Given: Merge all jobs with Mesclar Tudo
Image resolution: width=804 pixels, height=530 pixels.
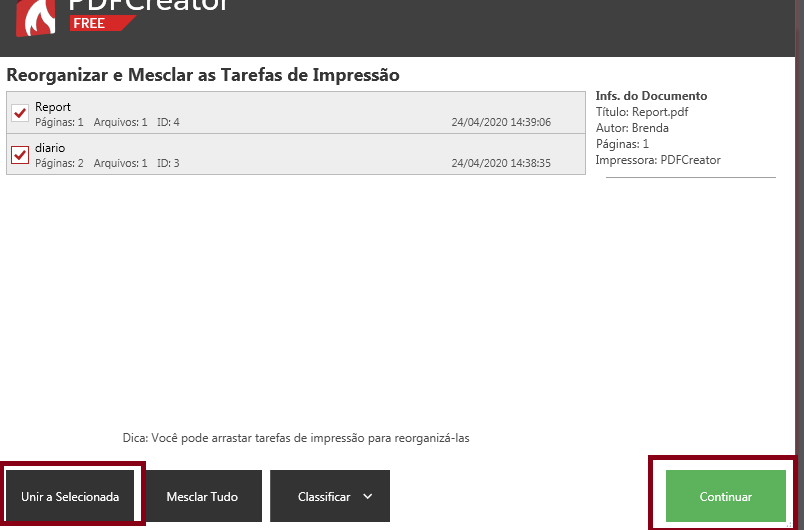Looking at the screenshot, I should (202, 496).
